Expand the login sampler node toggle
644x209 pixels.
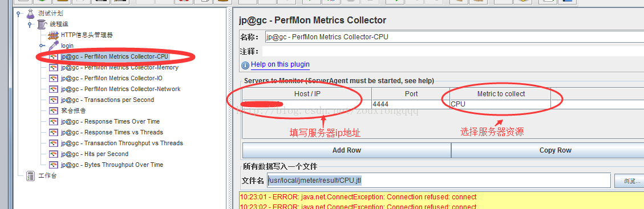point(42,46)
